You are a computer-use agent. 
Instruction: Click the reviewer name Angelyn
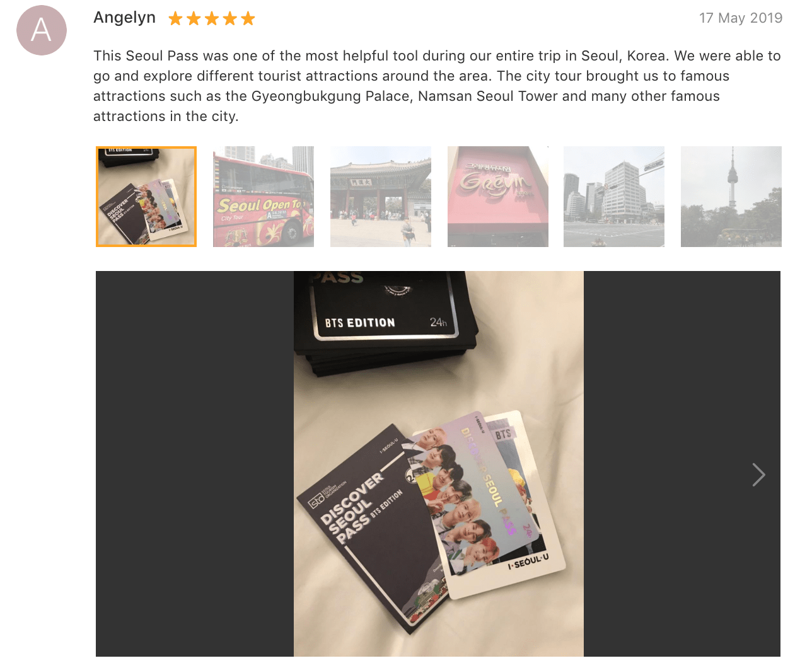point(124,18)
